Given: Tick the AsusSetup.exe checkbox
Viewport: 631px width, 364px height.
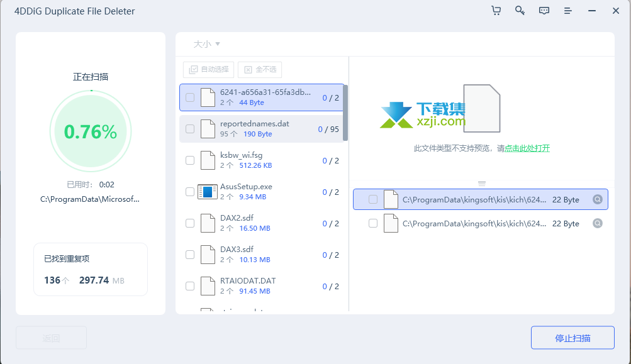Looking at the screenshot, I should 190,192.
